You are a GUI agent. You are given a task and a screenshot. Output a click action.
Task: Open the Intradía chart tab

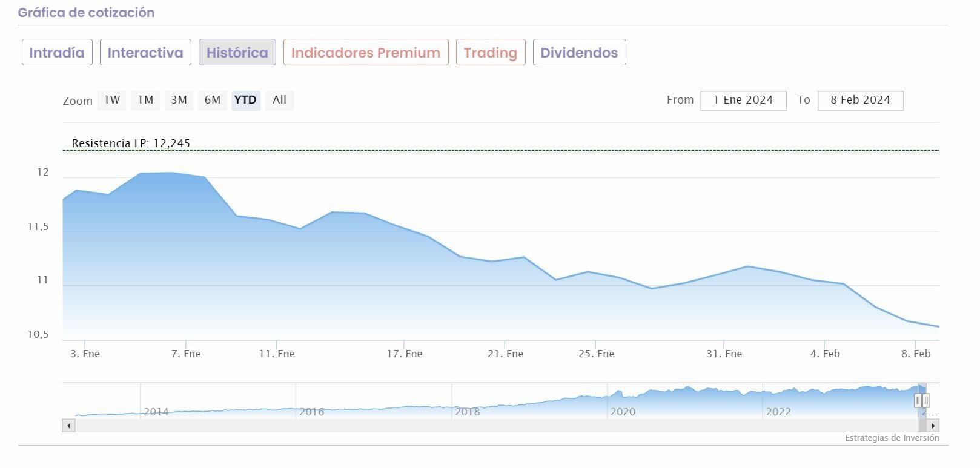(x=57, y=53)
